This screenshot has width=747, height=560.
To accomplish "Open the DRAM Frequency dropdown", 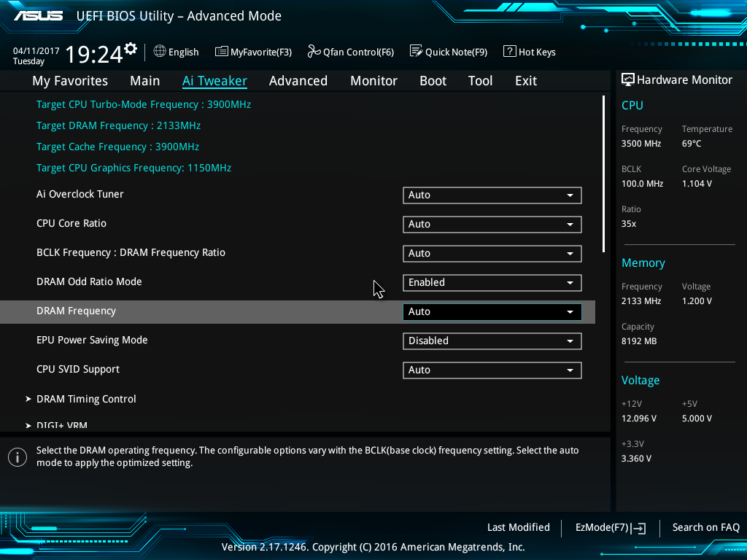I will click(492, 311).
